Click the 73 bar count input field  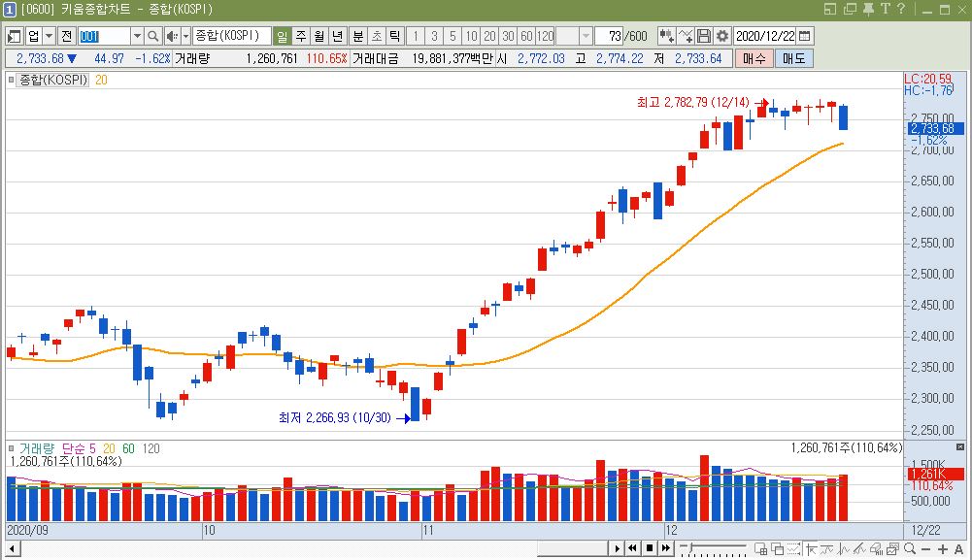[609, 36]
